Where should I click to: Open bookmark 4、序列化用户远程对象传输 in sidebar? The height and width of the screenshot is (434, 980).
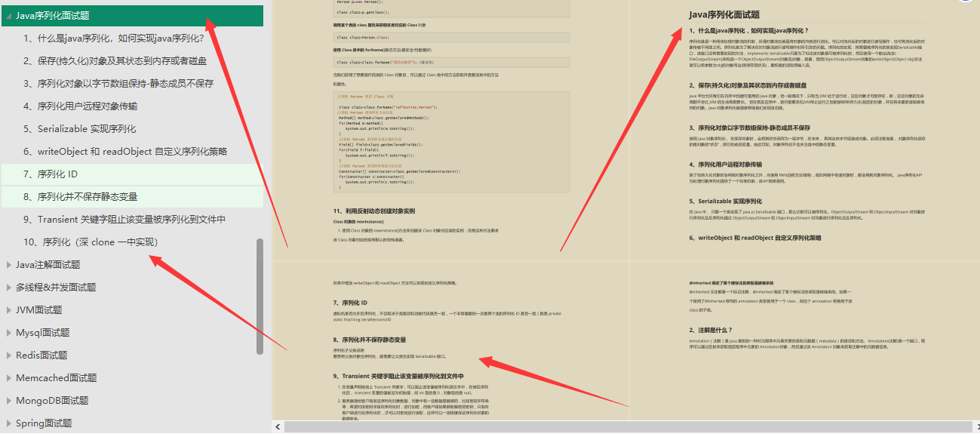[x=80, y=106]
